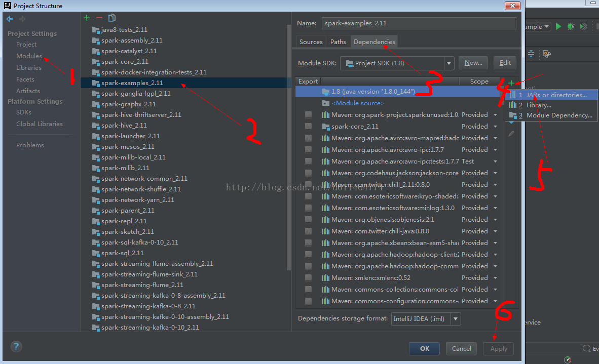This screenshot has height=364, width=599.
Task: Click the edit dependency pencil icon
Action: tap(511, 134)
